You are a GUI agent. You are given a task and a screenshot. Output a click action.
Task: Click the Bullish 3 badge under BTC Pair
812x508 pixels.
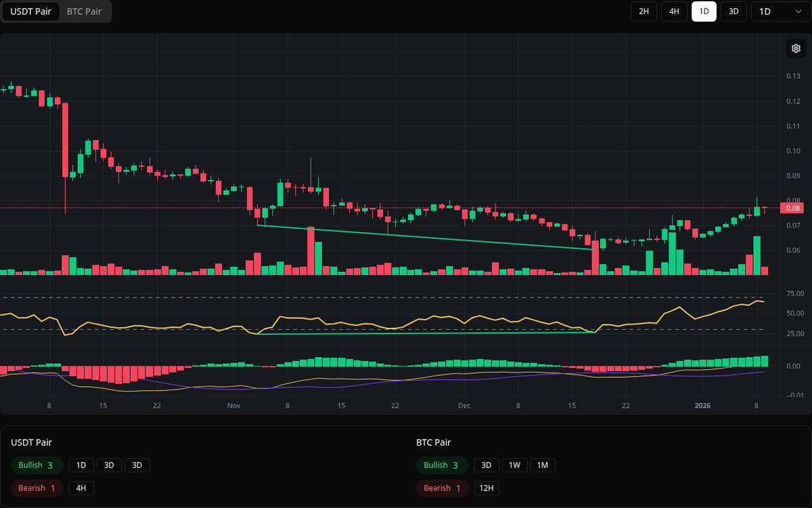pos(442,465)
